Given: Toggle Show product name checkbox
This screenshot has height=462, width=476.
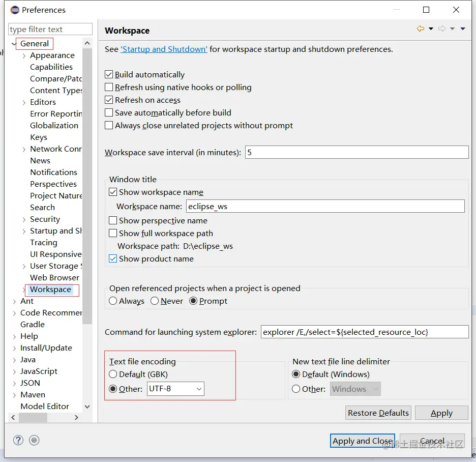Looking at the screenshot, I should pyautogui.click(x=112, y=259).
